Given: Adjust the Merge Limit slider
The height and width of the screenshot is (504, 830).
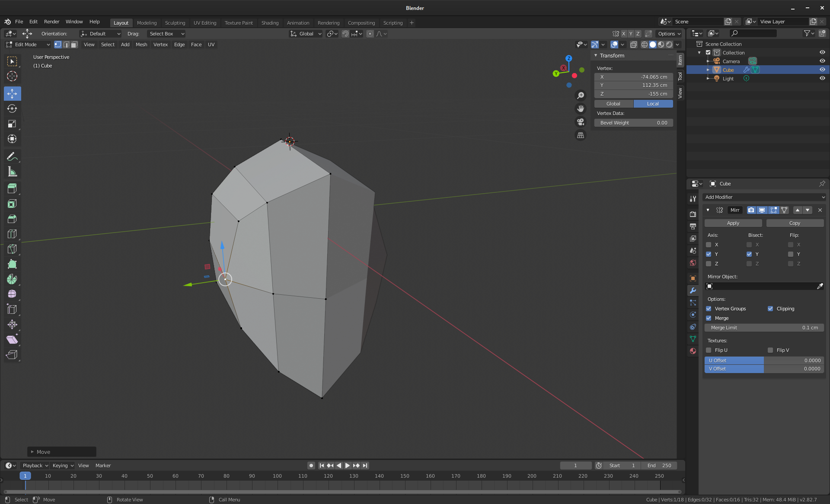Looking at the screenshot, I should [764, 328].
